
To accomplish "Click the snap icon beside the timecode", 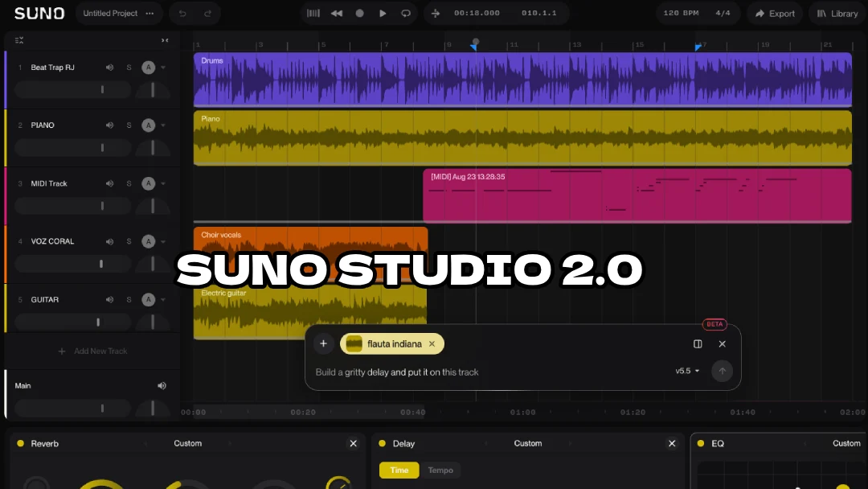I will [436, 14].
